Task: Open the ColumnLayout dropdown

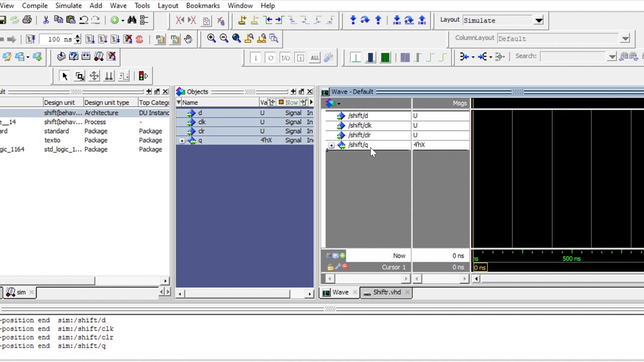Action: coord(625,39)
